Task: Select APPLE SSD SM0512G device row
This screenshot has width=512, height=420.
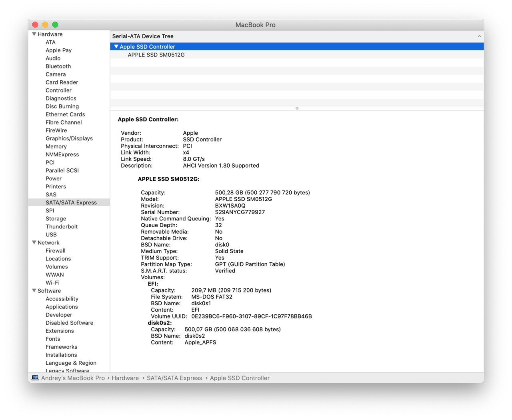Action: 297,55
